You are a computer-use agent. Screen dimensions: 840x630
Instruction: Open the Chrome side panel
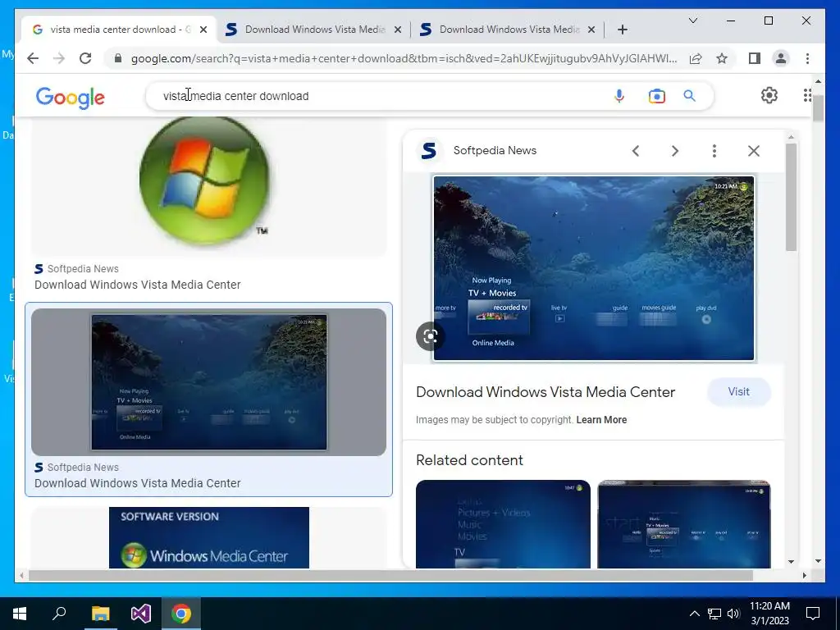[x=755, y=58]
